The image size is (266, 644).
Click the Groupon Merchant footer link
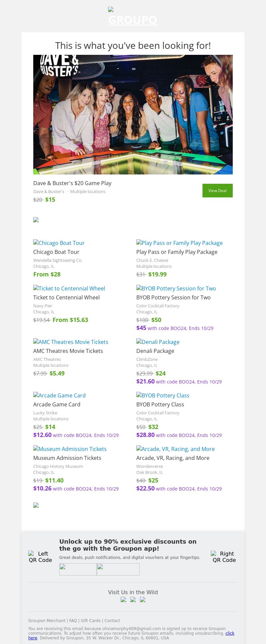tap(47, 620)
